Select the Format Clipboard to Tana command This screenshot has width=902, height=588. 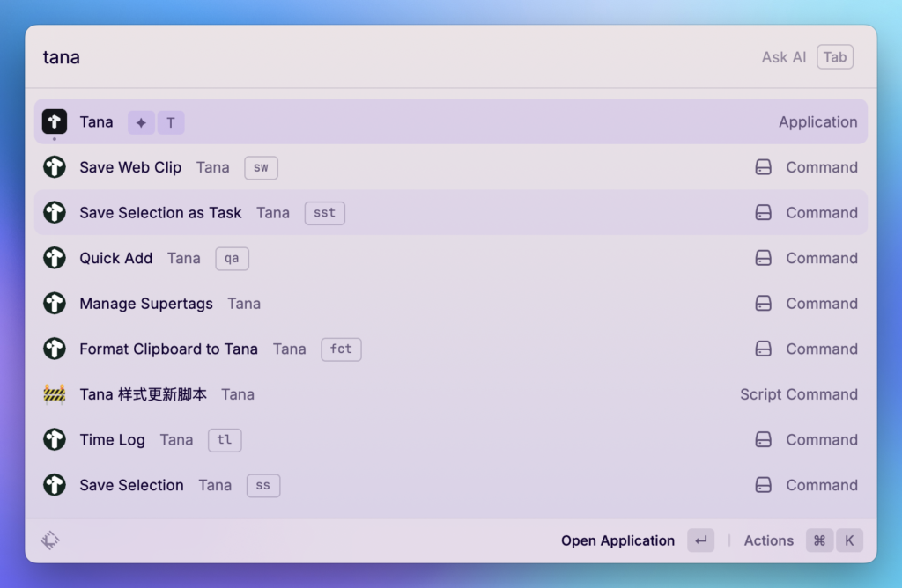pos(451,349)
